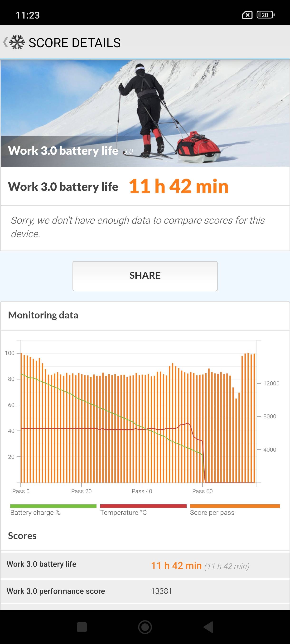Tap the recent apps square button

coord(82,627)
